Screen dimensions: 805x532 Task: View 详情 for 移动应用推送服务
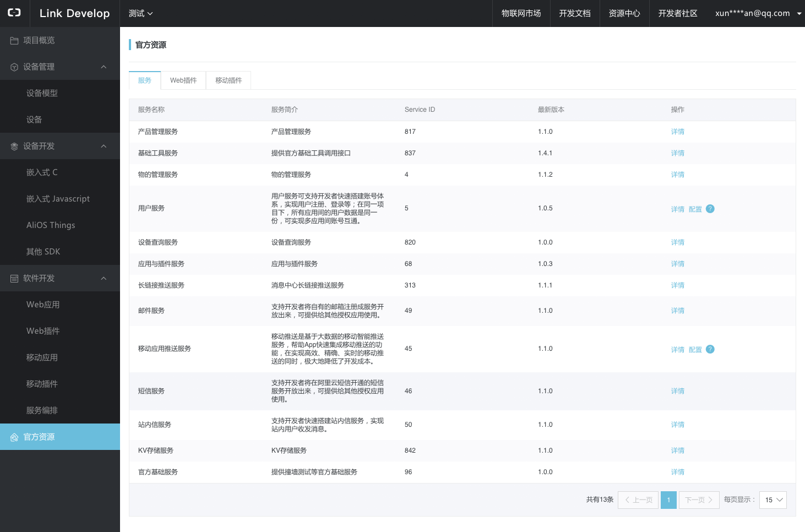point(678,350)
